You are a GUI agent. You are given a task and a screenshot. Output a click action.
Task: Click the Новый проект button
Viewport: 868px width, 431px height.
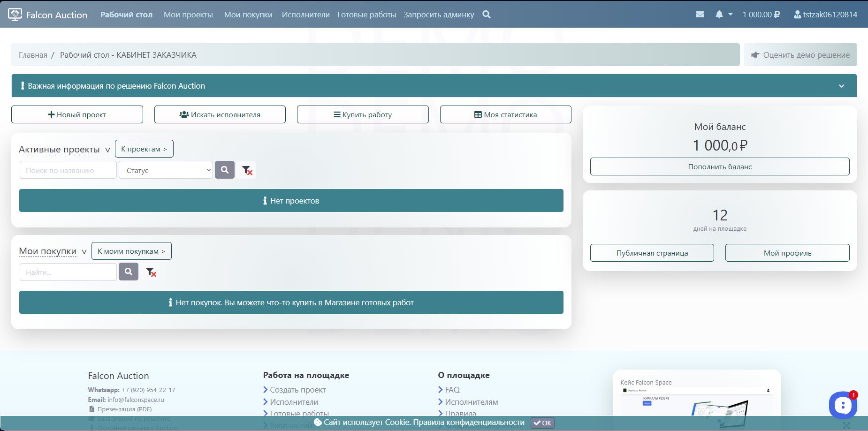(77, 114)
